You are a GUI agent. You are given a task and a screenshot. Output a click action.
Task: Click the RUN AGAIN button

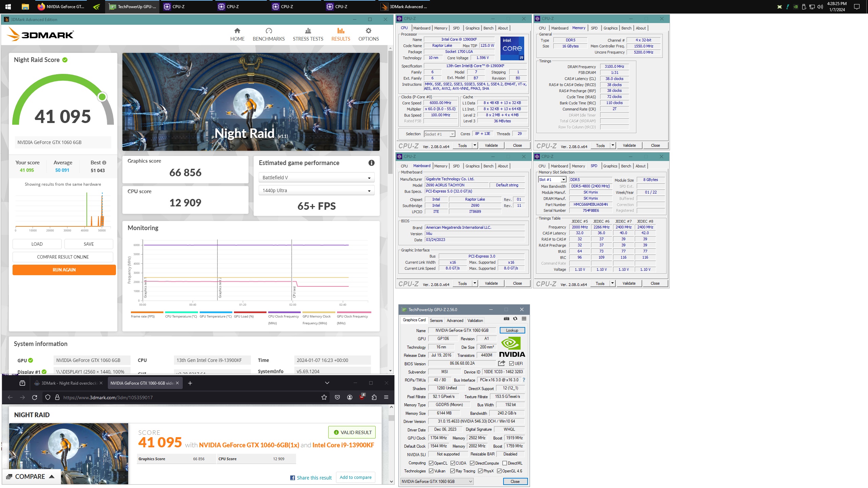click(x=64, y=270)
